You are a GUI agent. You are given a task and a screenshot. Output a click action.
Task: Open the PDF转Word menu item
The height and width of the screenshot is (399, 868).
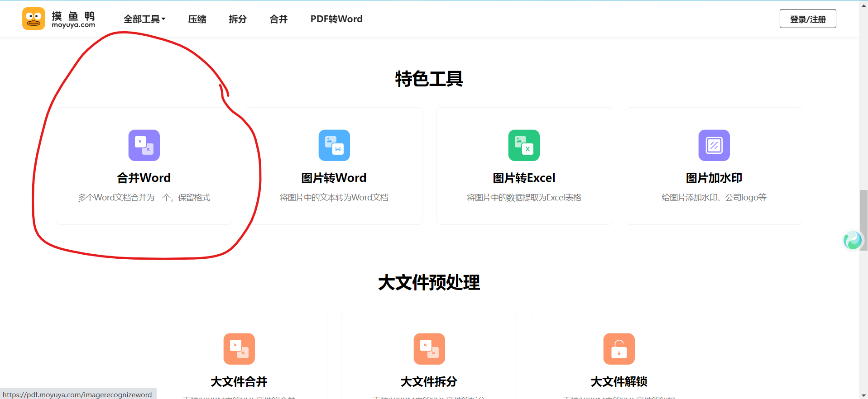tap(336, 19)
